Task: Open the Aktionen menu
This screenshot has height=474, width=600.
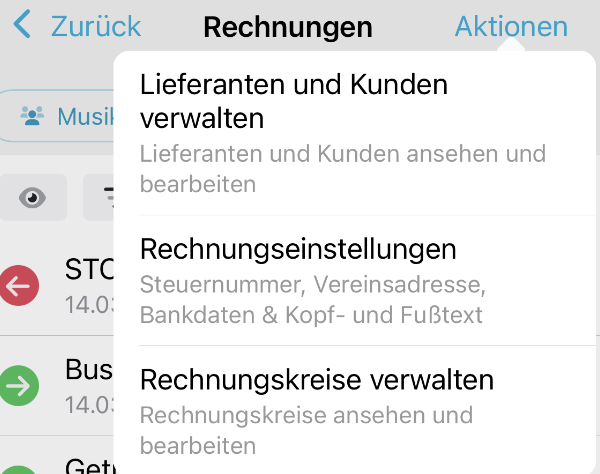Action: [x=511, y=26]
